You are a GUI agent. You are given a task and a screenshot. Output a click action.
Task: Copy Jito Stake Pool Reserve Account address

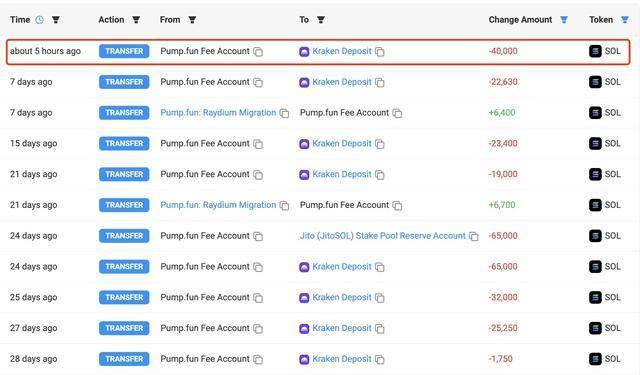[474, 236]
